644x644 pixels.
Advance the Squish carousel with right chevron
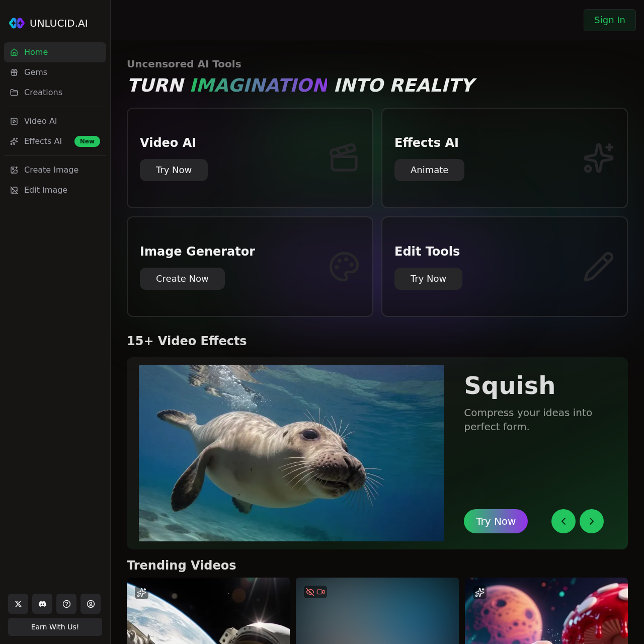(592, 521)
